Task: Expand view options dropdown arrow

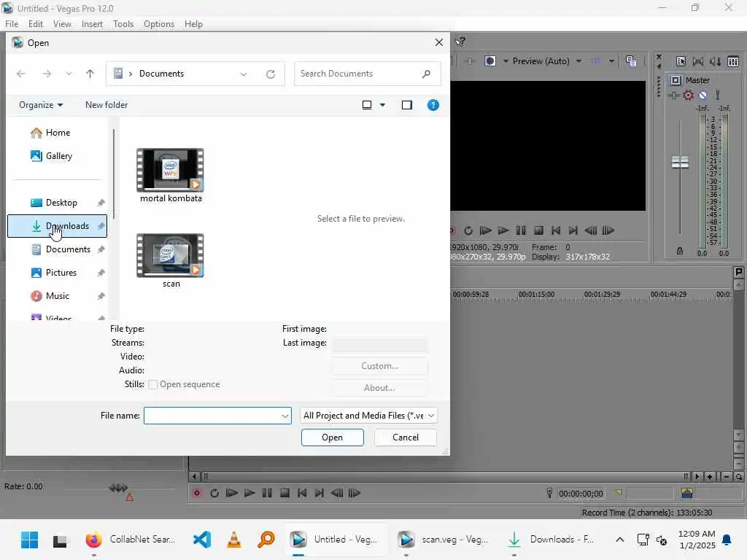Action: pos(382,105)
